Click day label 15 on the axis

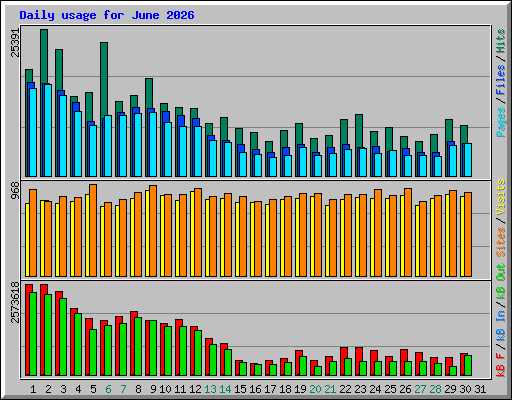pos(240,389)
